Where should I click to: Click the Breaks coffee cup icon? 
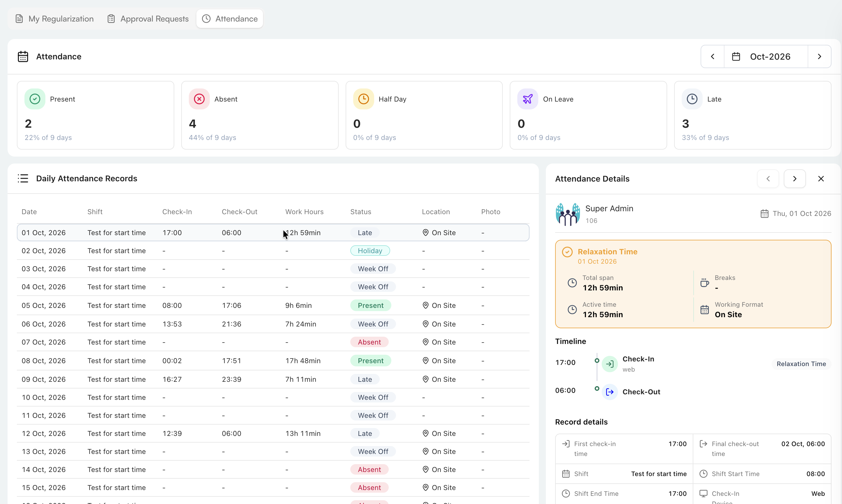click(x=704, y=283)
